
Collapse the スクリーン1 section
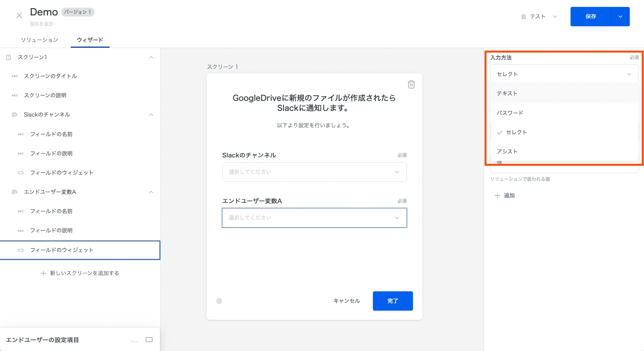tap(151, 57)
